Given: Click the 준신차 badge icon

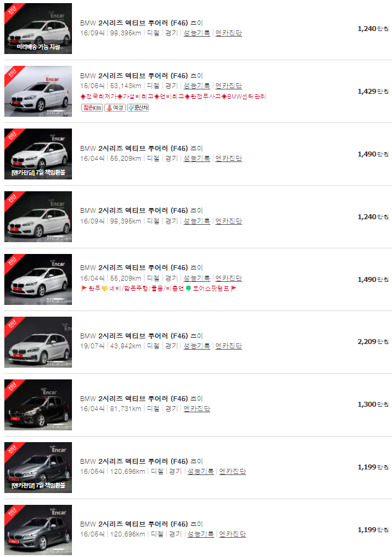Looking at the screenshot, I should pyautogui.click(x=138, y=107).
